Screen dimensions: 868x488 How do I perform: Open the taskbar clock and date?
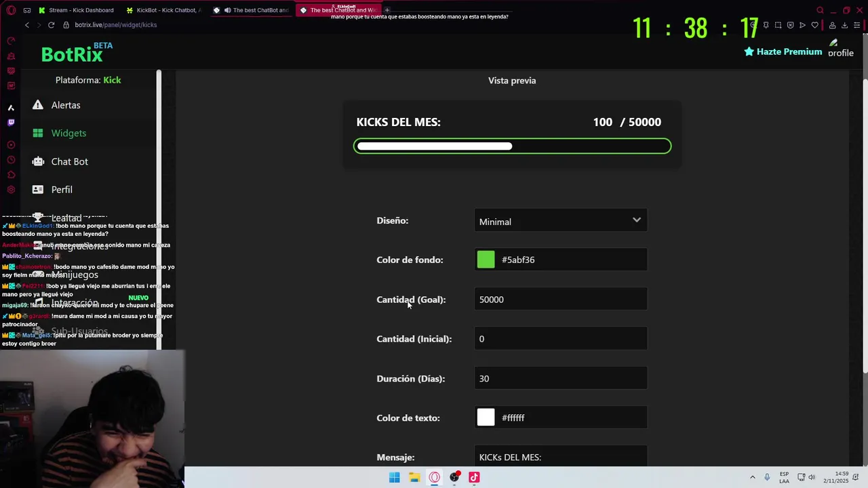(835, 477)
